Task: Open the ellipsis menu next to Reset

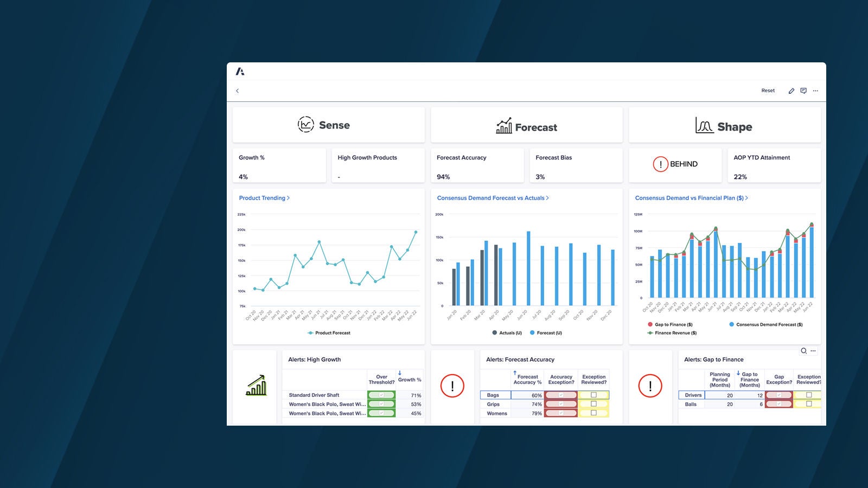Action: point(815,91)
